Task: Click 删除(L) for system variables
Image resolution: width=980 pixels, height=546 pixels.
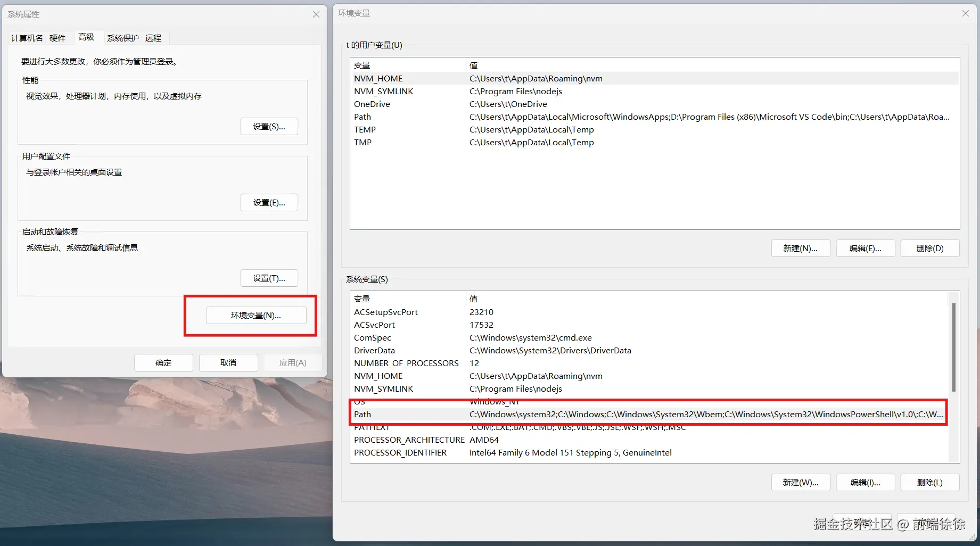Action: click(930, 483)
